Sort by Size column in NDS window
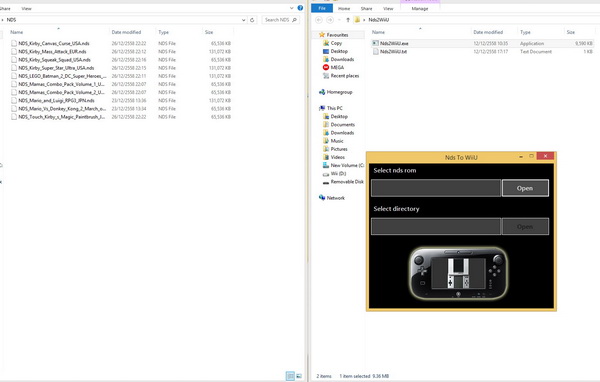The height and width of the screenshot is (382, 600). click(209, 32)
